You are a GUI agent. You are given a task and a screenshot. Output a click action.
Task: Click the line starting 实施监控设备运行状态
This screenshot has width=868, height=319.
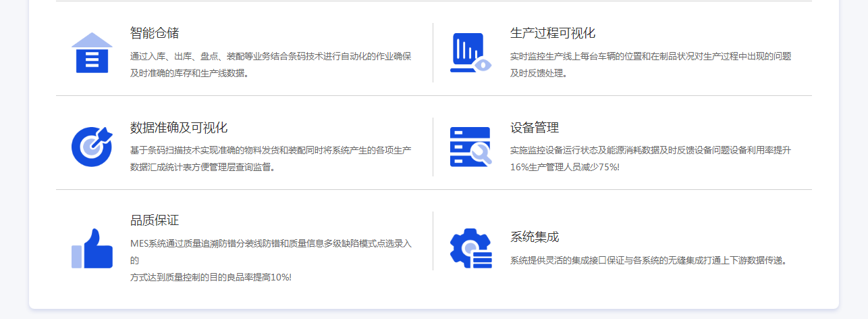coord(651,150)
